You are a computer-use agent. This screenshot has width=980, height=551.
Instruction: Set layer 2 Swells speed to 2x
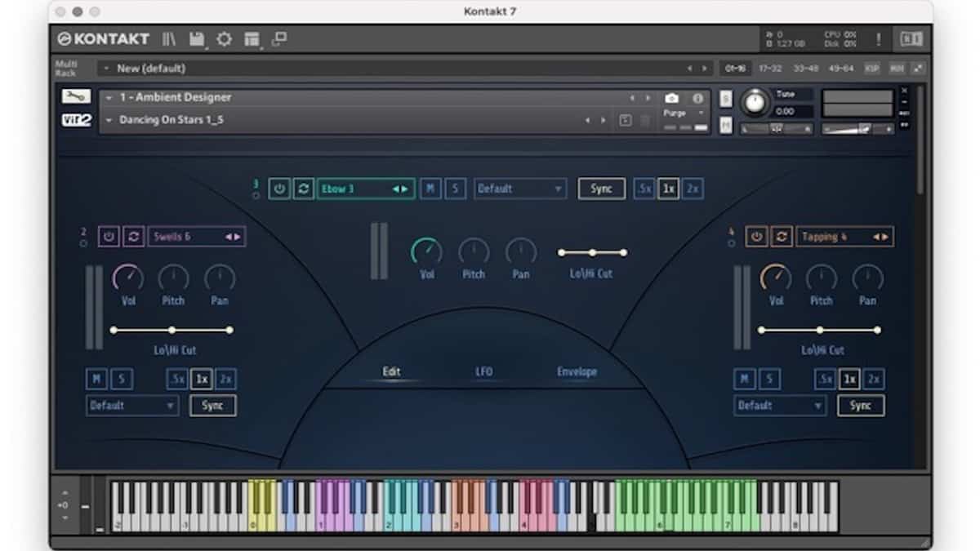click(x=226, y=379)
